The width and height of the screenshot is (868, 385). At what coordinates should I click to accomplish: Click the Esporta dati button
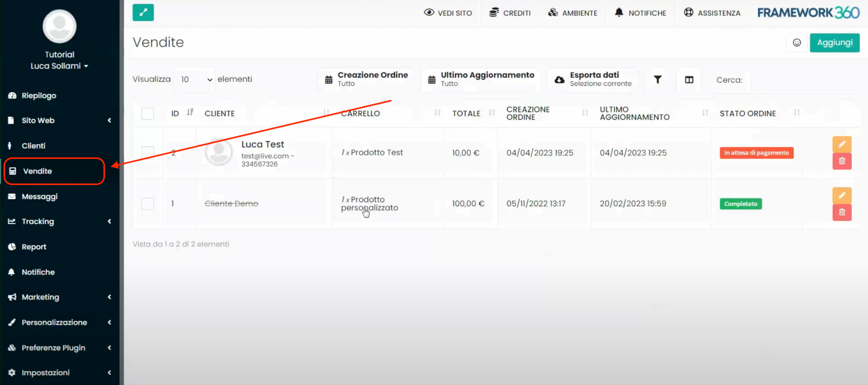point(593,79)
